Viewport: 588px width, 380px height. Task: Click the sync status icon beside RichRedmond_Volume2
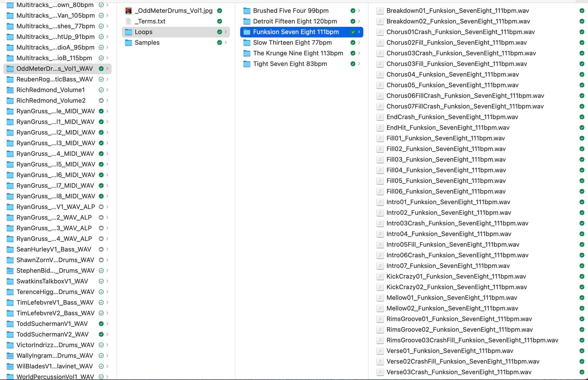click(x=101, y=101)
